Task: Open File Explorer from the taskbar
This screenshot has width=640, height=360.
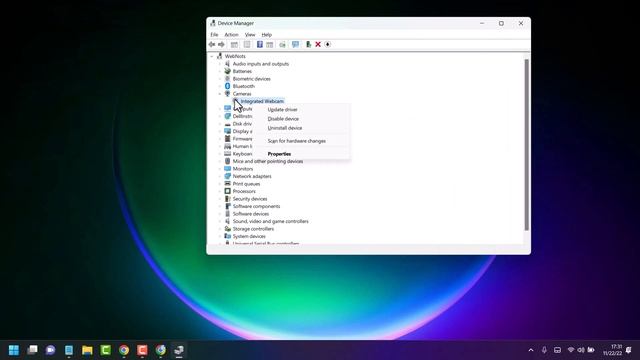Action: [x=87, y=350]
